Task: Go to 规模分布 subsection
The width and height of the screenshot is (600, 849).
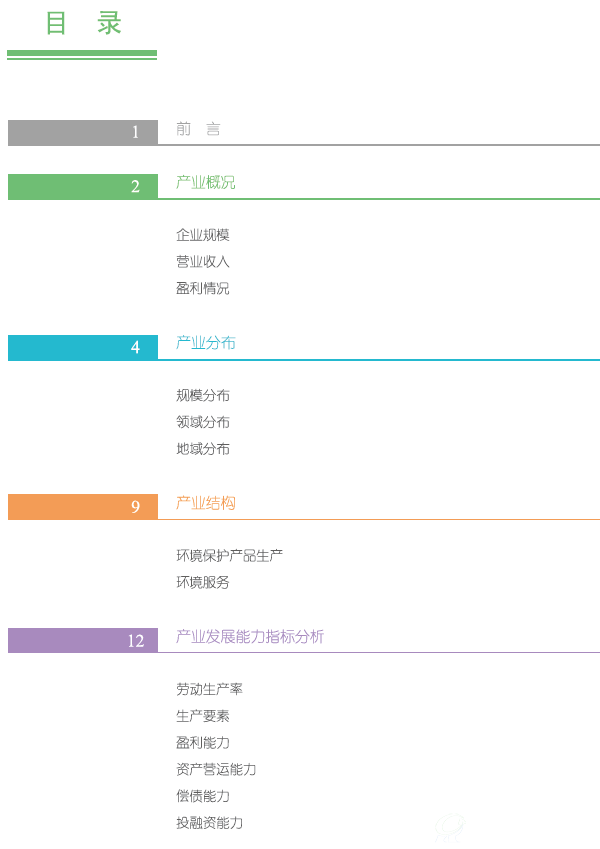Action: pos(203,395)
